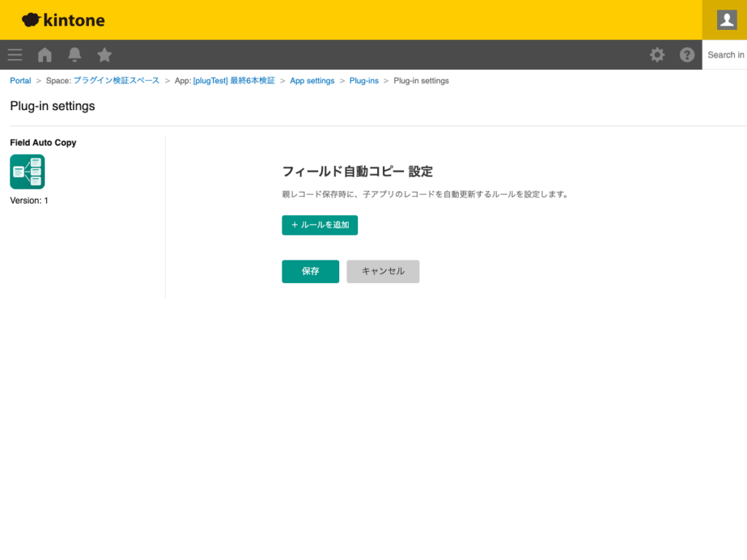Open the notifications bell
Image resolution: width=747 pixels, height=560 pixels.
click(x=74, y=55)
